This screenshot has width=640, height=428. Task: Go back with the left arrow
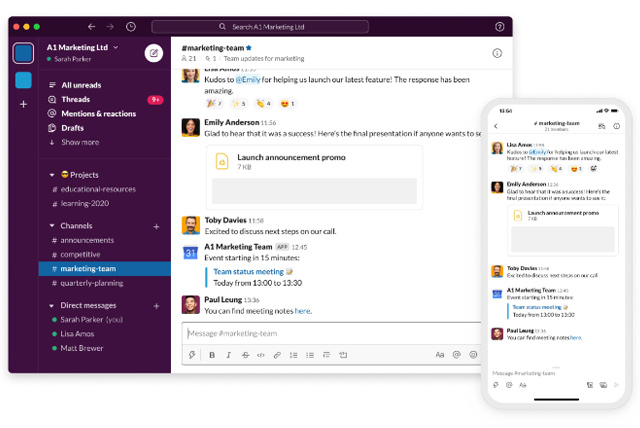point(91,27)
